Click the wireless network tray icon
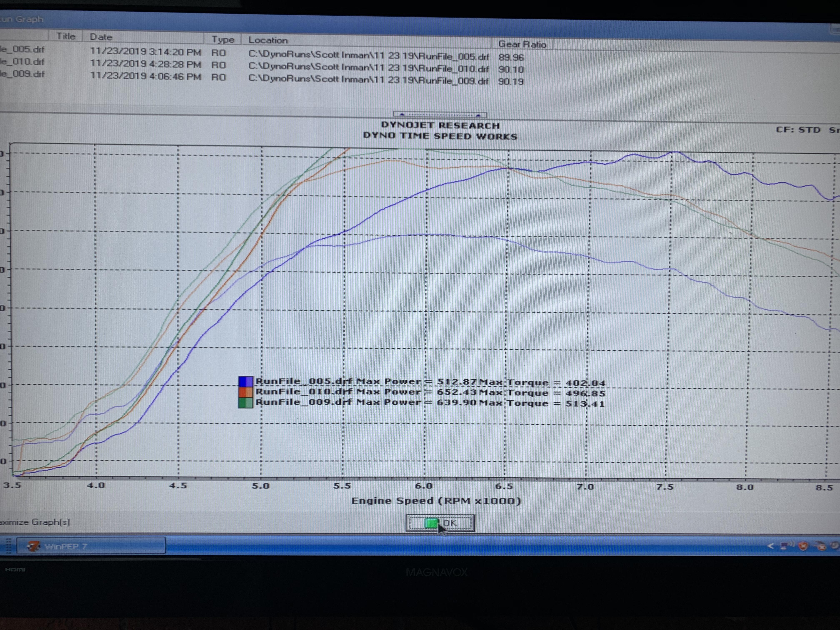This screenshot has width=840, height=630. [x=786, y=546]
